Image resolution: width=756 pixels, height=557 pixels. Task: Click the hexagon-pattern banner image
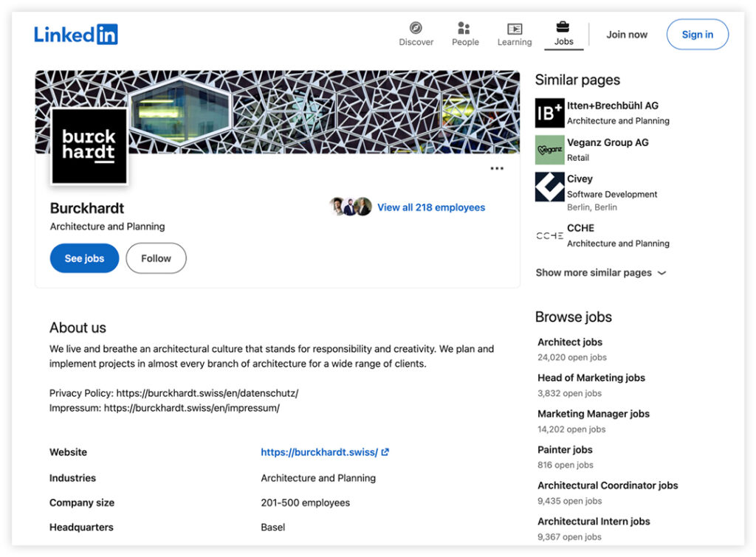[332, 111]
